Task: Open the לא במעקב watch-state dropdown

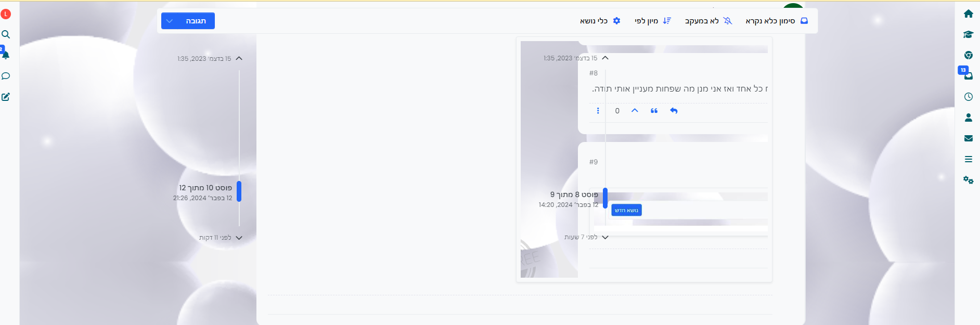Action: pos(708,21)
